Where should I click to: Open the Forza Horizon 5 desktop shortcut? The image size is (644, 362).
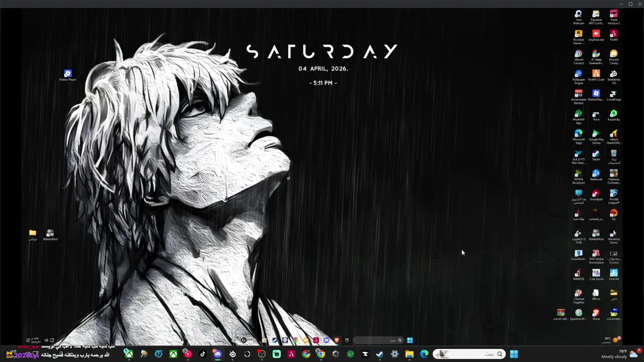614,18
